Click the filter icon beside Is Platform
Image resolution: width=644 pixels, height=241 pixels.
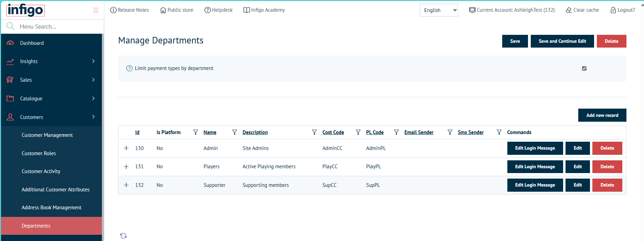pos(196,132)
